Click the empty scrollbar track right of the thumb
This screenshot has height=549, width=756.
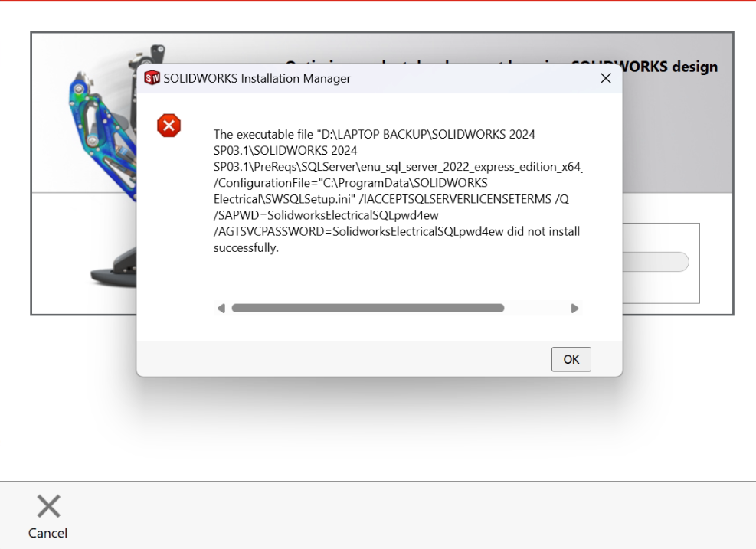pyautogui.click(x=536, y=308)
